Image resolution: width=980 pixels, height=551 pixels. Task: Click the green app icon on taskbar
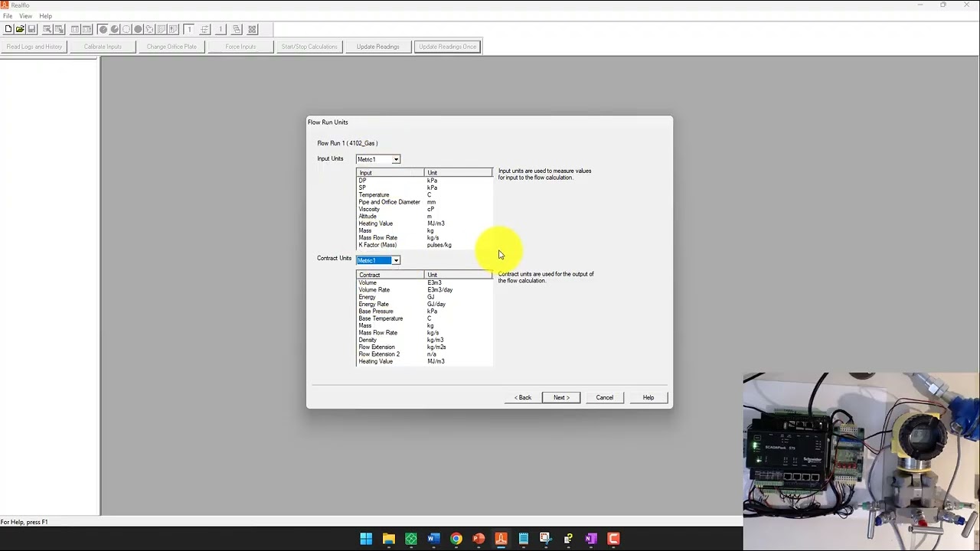[411, 539]
